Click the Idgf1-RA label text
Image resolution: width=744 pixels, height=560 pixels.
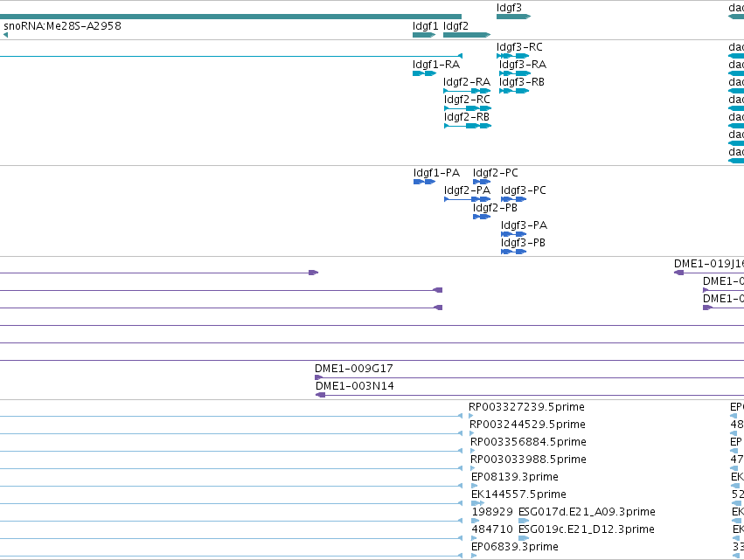pyautogui.click(x=436, y=65)
